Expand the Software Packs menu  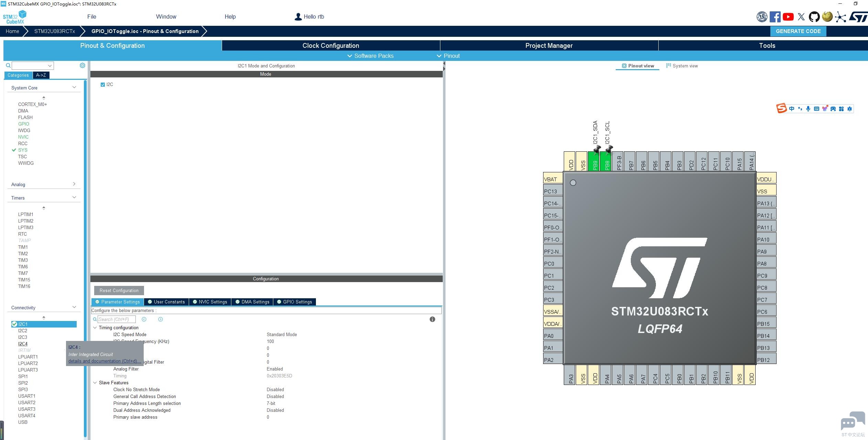click(x=371, y=56)
